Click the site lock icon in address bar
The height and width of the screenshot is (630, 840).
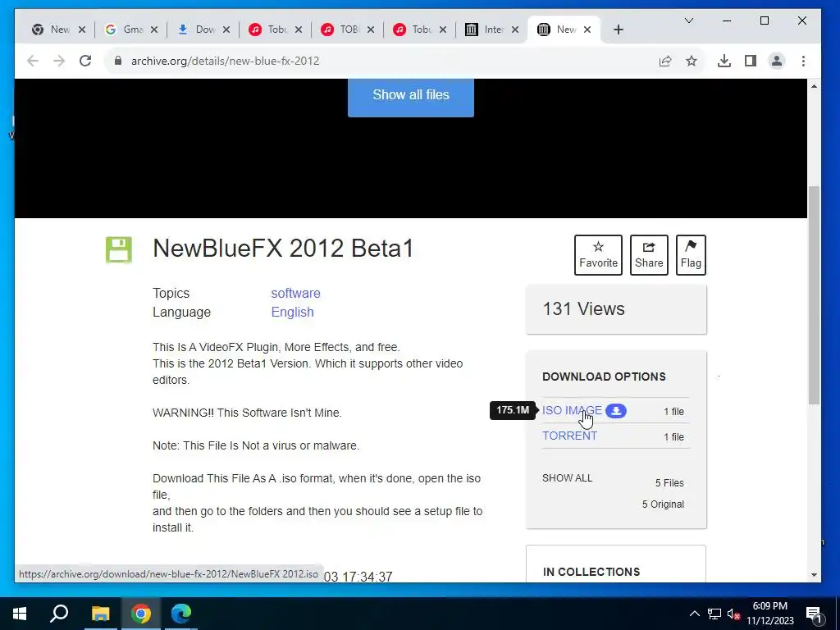pos(118,61)
